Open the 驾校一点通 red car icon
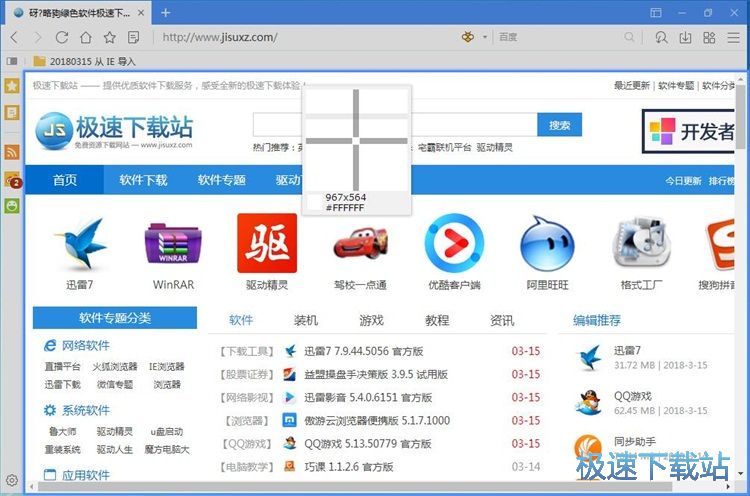 [x=361, y=243]
